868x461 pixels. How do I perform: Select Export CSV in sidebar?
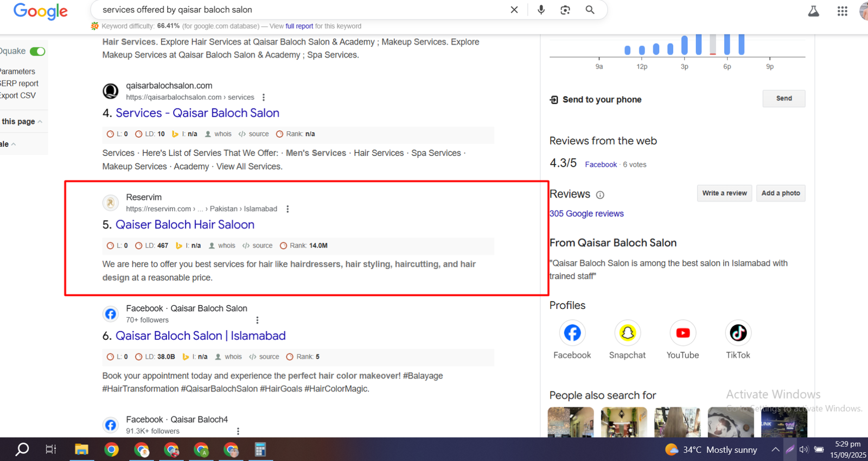pos(18,96)
